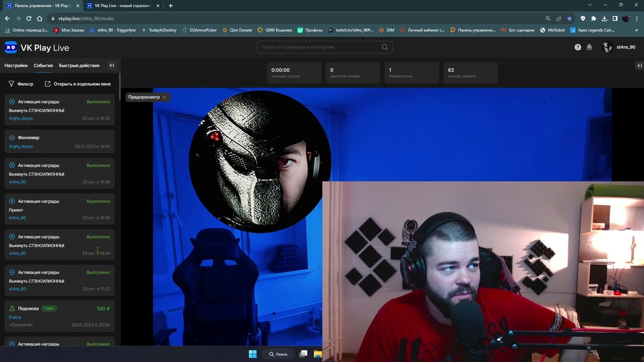Image resolution: width=644 pixels, height=362 pixels.
Task: Click the Arghy_deyya follower link
Action: pos(21,146)
